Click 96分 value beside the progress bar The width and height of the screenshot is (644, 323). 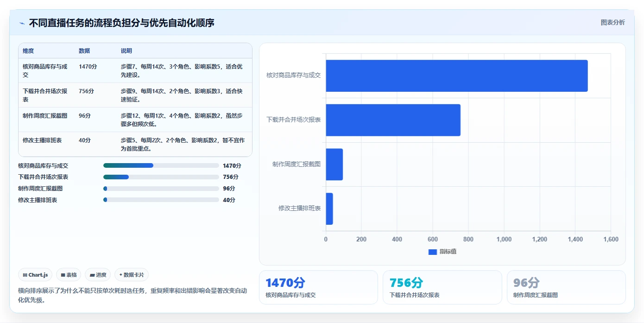(229, 189)
